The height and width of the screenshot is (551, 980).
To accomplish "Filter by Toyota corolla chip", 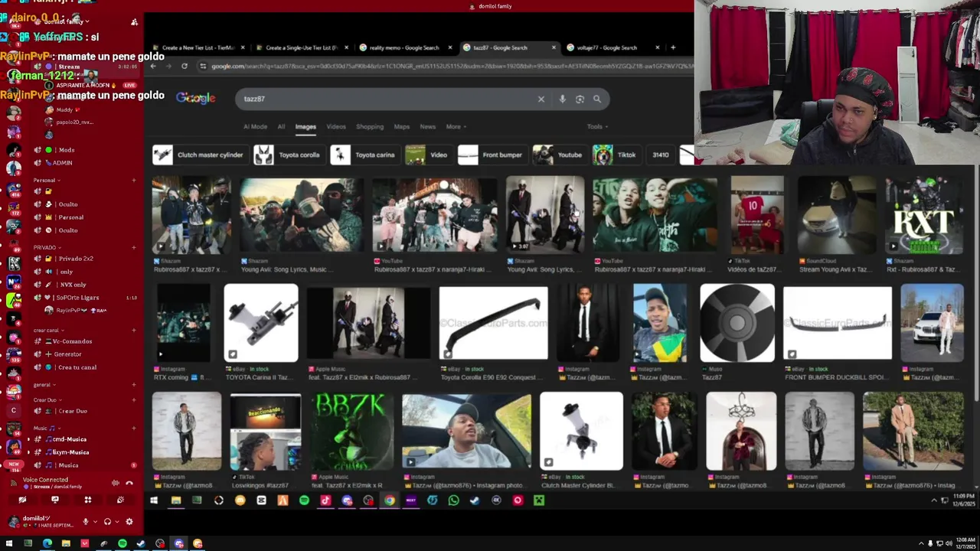I will [x=288, y=155].
